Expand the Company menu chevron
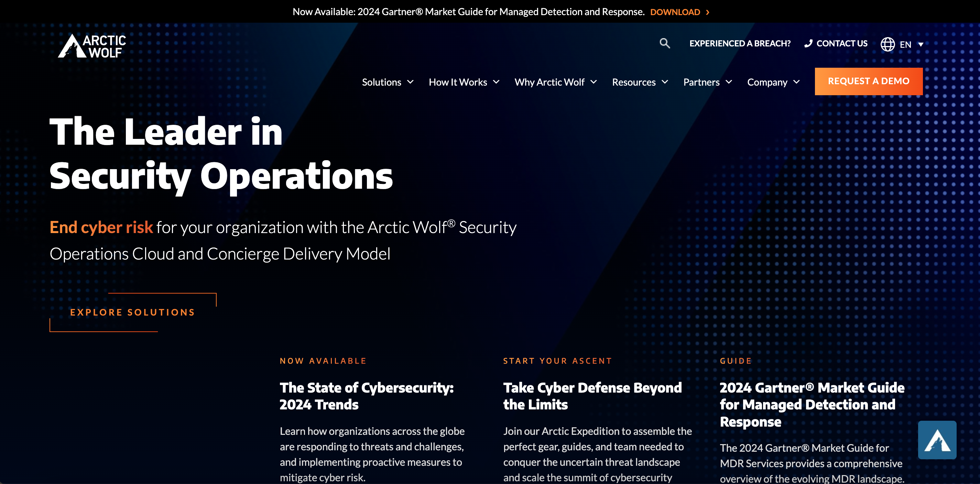980x484 pixels. point(797,82)
